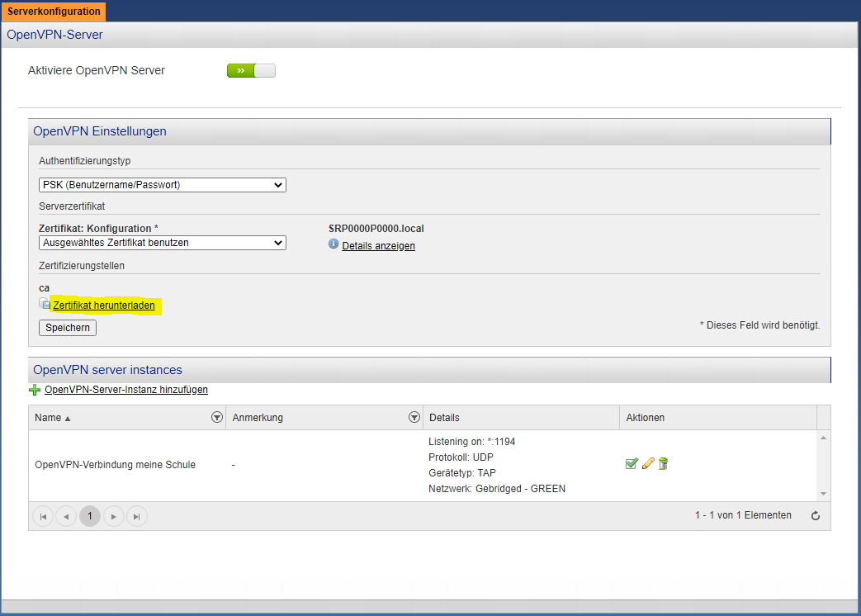Click the 1 - 1 von 1 Elementen text
This screenshot has width=861, height=616.
(743, 515)
